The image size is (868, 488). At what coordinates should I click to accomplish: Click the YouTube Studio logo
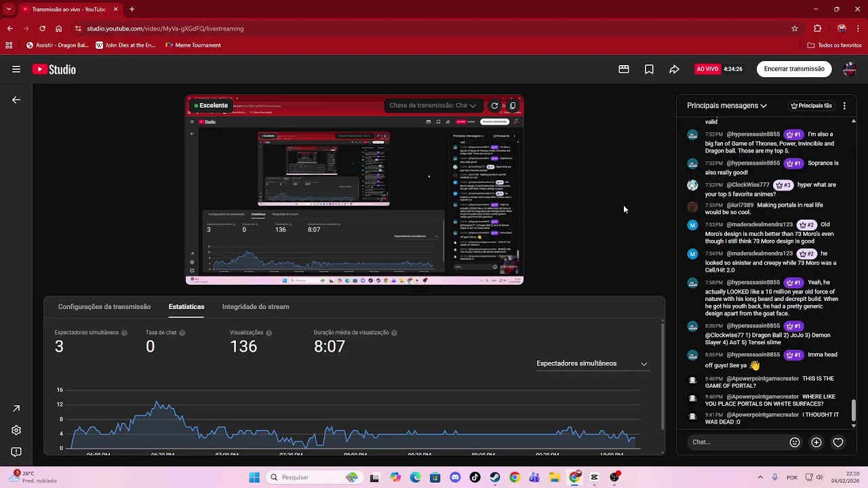click(54, 69)
